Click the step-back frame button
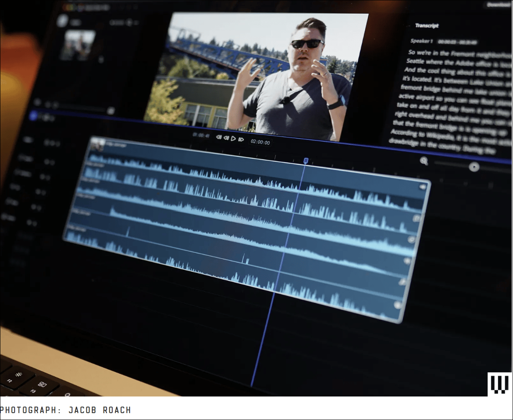Screen dimensions: 513x420 pos(226,138)
